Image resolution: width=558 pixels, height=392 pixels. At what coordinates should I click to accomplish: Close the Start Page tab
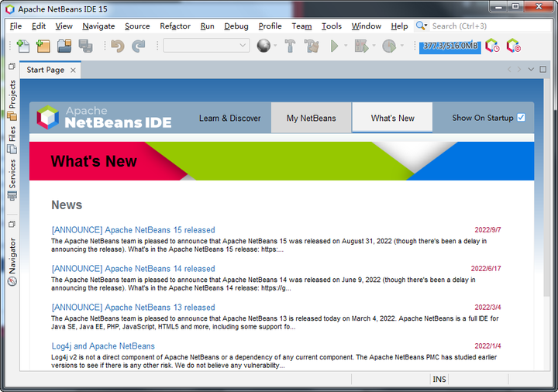tap(73, 70)
